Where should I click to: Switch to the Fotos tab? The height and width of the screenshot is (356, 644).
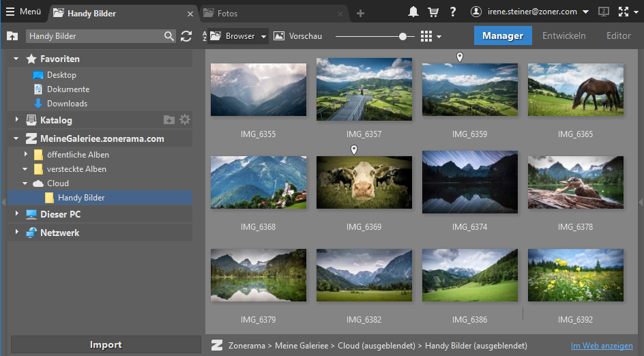[227, 13]
